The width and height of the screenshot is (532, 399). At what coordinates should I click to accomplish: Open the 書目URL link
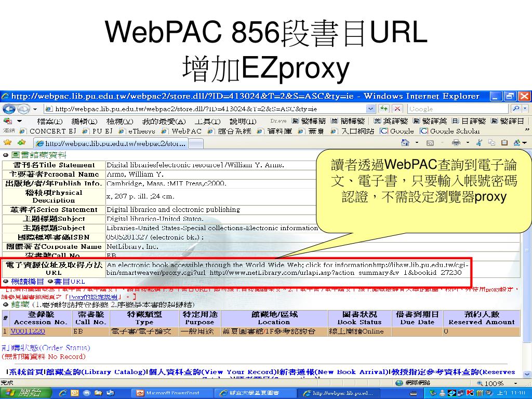(x=69, y=282)
